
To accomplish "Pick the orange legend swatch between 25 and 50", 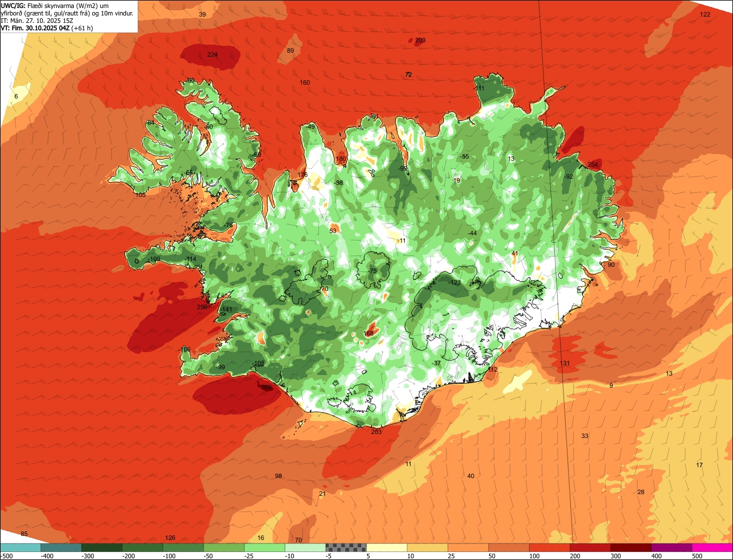I will pyautogui.click(x=468, y=547).
